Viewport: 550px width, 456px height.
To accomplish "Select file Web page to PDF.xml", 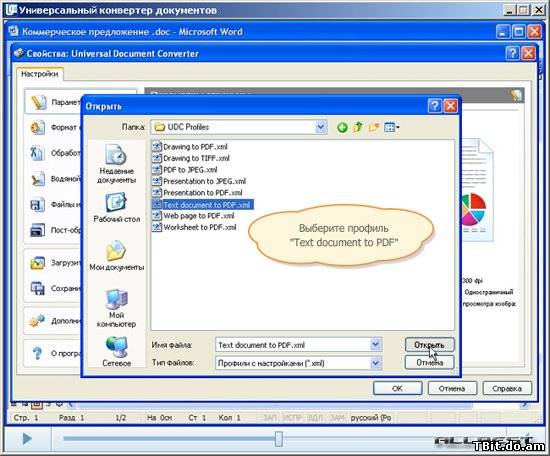I will [193, 216].
